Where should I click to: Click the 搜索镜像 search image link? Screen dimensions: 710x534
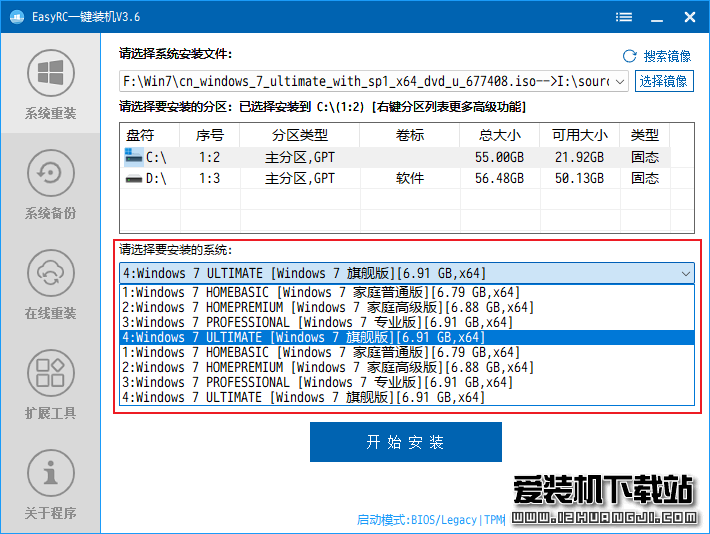pyautogui.click(x=667, y=56)
